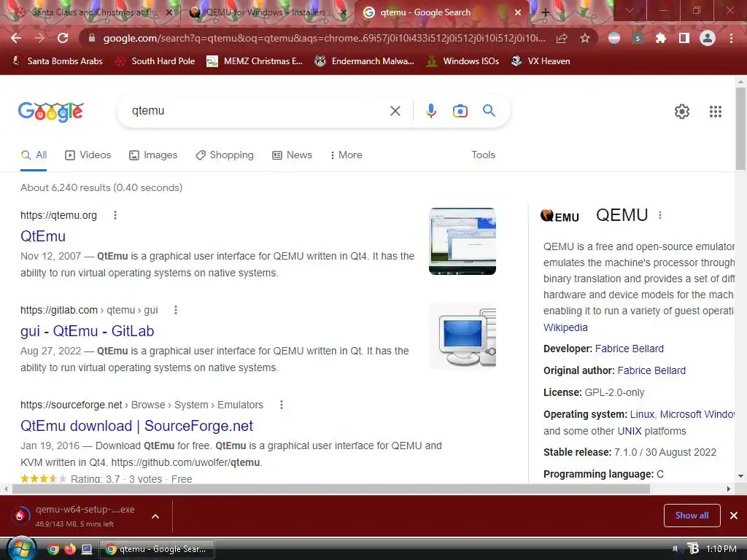Bookmark this page with star icon
This screenshot has height=560, width=747.
585,38
